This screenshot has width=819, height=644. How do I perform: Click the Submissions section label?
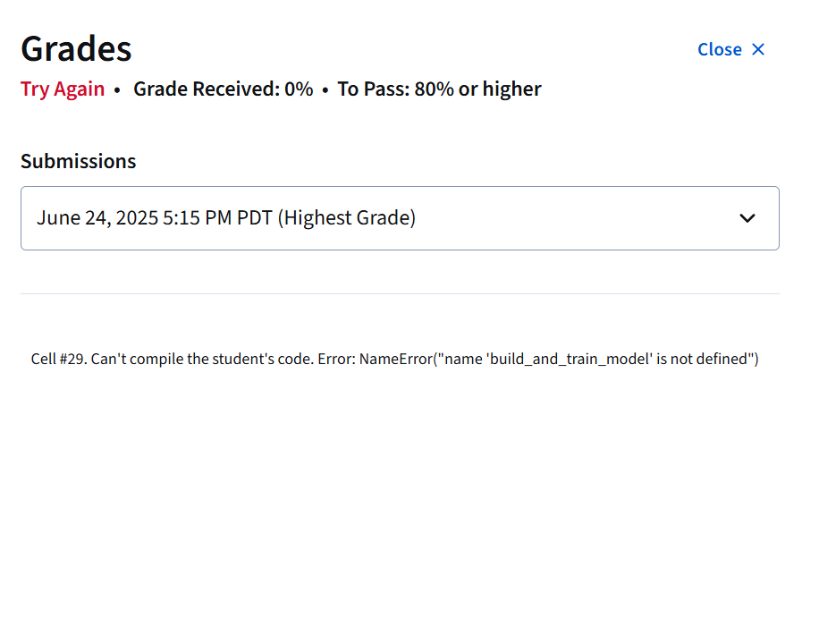point(79,161)
